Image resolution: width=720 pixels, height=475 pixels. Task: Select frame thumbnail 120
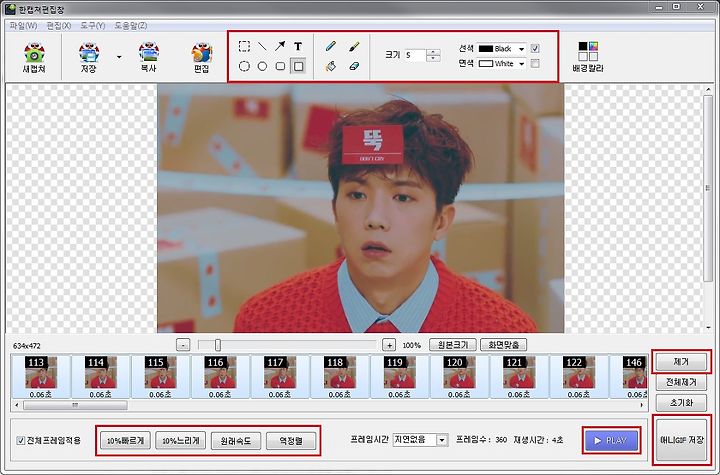[x=459, y=377]
